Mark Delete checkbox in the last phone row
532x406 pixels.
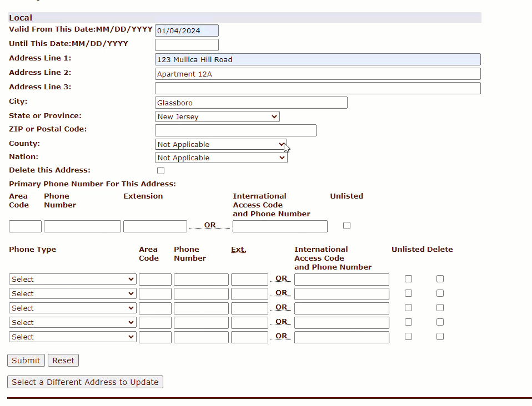[x=440, y=337]
